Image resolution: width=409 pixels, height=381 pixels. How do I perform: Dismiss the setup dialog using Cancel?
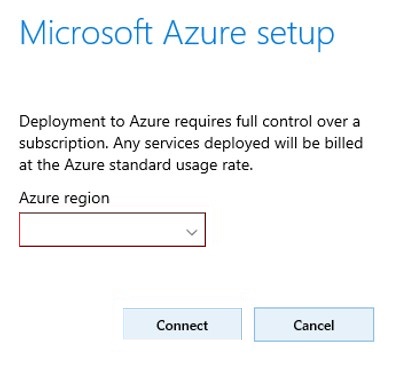pos(314,325)
